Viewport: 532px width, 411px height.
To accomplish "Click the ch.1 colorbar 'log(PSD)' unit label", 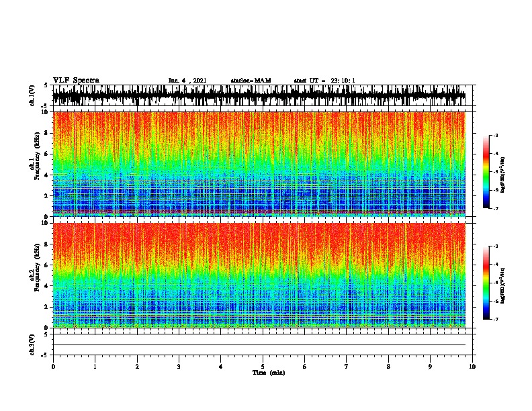I will point(503,175).
